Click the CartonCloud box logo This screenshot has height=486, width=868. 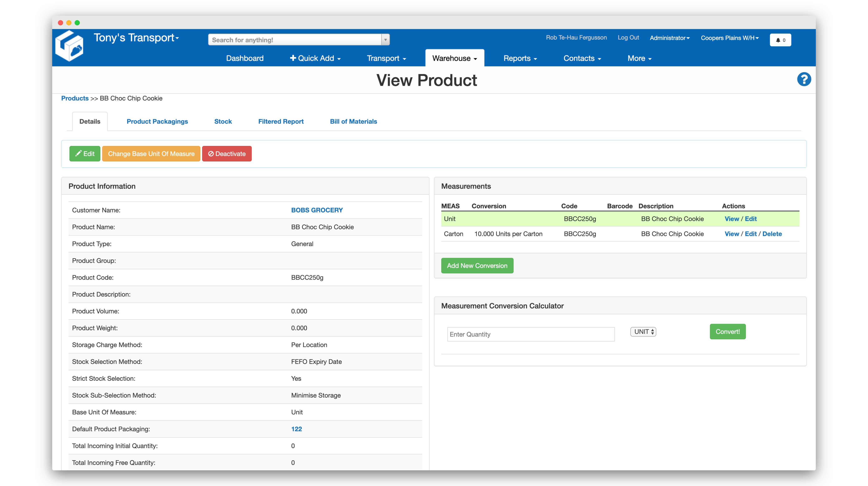click(x=69, y=46)
